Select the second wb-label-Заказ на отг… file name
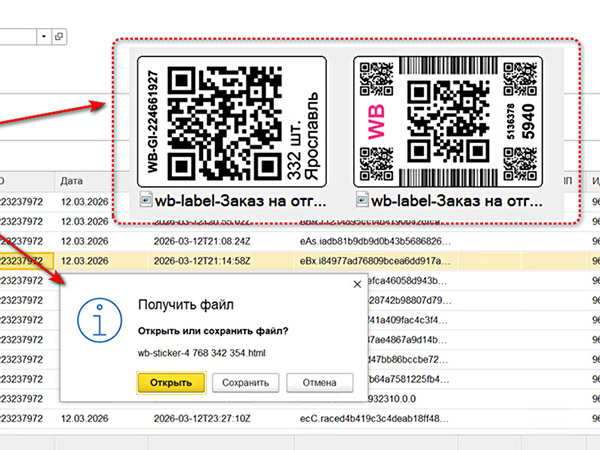This screenshot has width=600, height=450. pyautogui.click(x=456, y=200)
